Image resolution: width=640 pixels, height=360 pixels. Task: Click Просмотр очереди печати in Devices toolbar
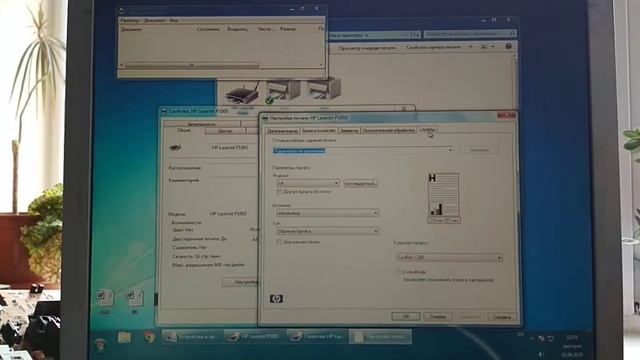(x=367, y=47)
